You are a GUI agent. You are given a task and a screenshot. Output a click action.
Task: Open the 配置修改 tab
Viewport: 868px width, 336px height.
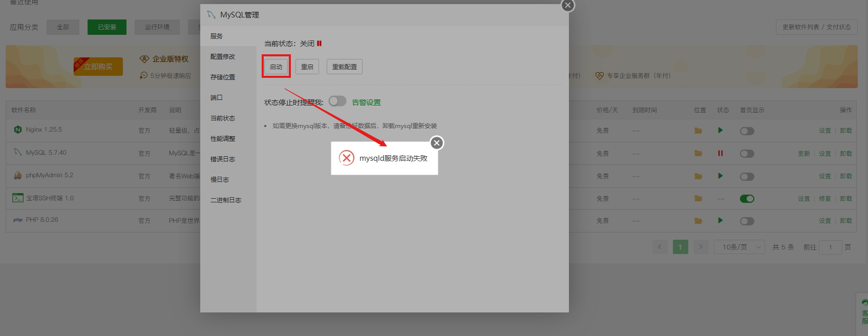tap(228, 57)
